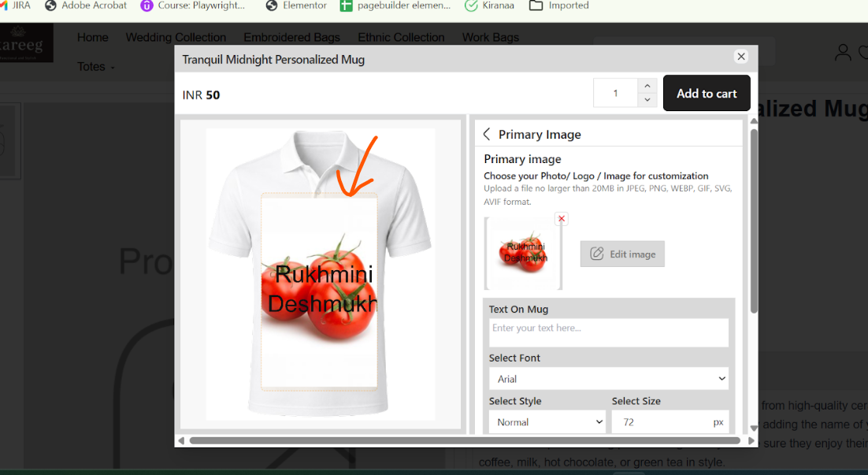Screen dimensions: 868x475
Task: Open the Imported bookmarks folder
Action: (558, 6)
